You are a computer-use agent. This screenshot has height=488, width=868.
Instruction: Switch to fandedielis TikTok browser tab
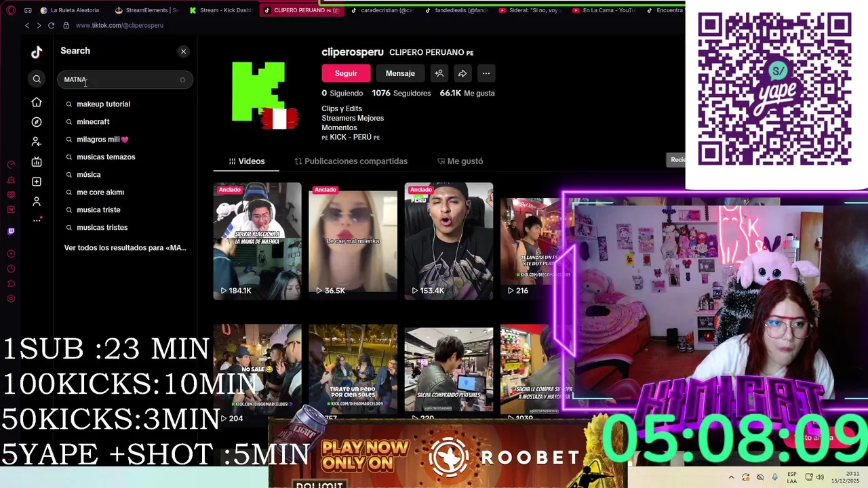(456, 10)
